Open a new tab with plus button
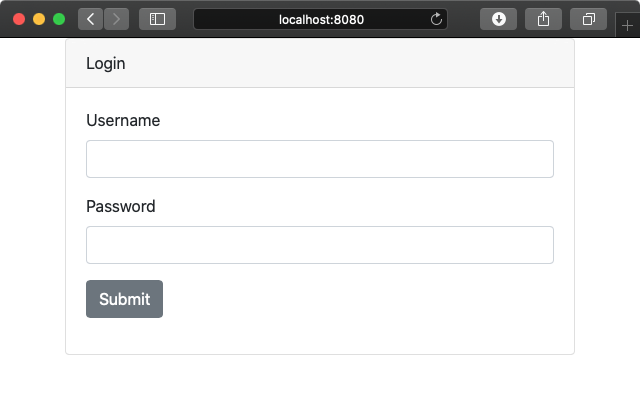Screen dimensions: 640x400 (627, 26)
